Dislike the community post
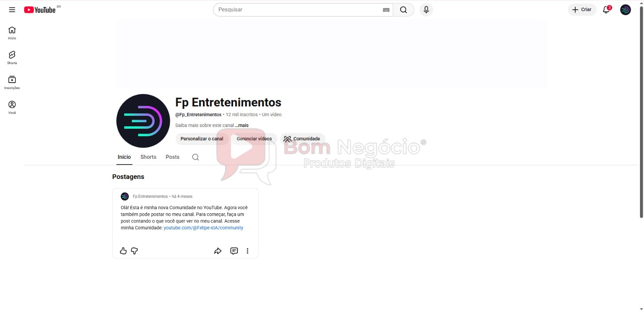This screenshot has width=644, height=312. [134, 251]
